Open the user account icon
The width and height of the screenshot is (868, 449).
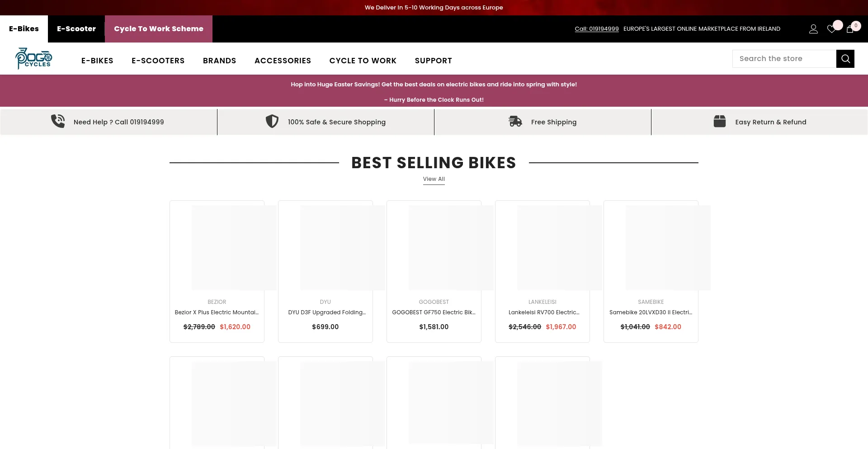[x=813, y=29]
